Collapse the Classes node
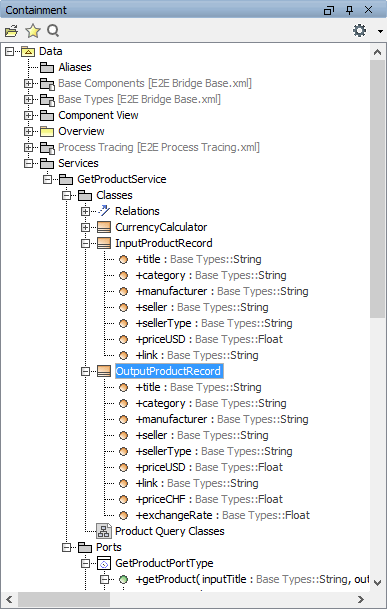Viewport: 387px width, 609px height. [x=66, y=195]
